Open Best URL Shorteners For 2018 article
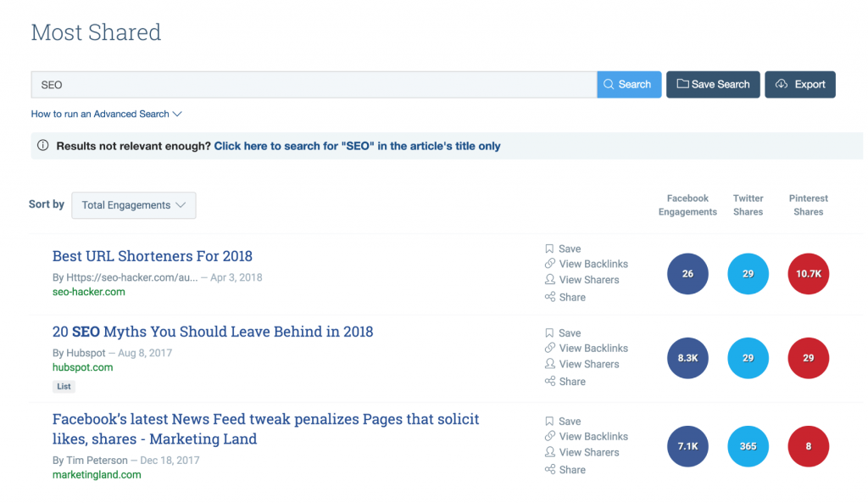Image resolution: width=868 pixels, height=503 pixels. (x=153, y=256)
